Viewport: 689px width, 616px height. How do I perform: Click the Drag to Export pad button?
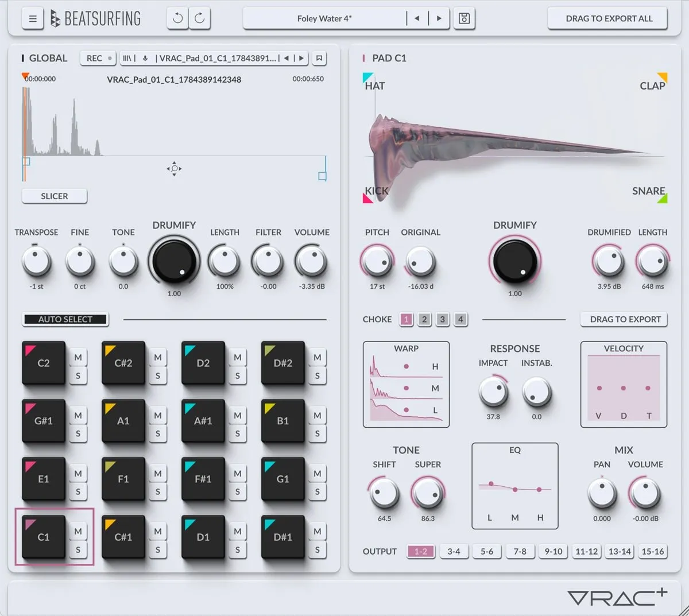click(625, 319)
